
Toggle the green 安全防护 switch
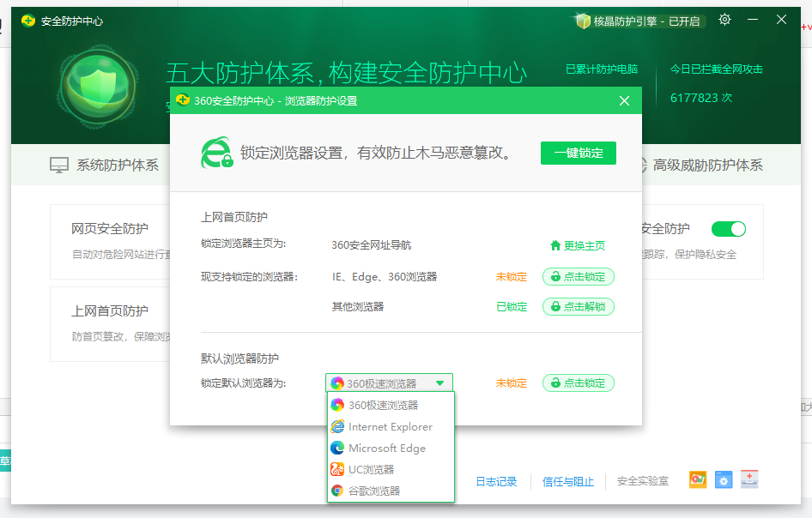click(x=728, y=229)
